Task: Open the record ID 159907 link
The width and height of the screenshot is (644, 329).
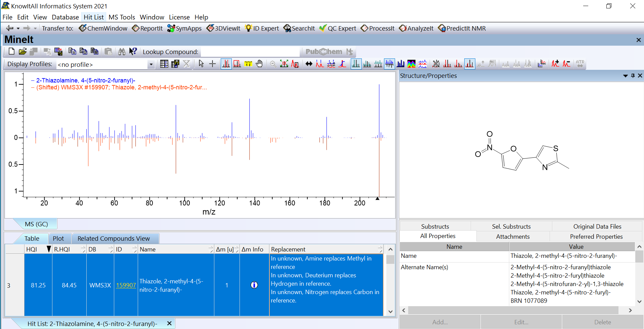Action: [x=126, y=285]
